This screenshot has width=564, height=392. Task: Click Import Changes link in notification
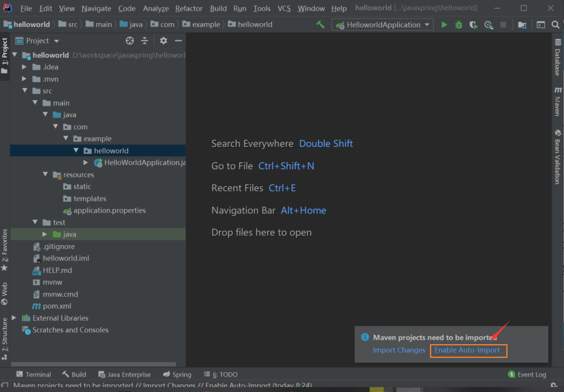[399, 350]
